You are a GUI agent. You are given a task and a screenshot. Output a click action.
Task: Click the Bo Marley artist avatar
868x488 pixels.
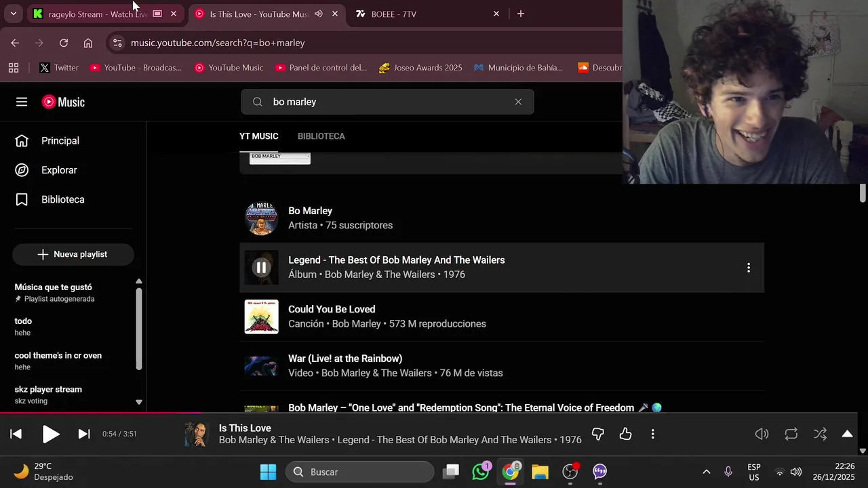point(261,218)
